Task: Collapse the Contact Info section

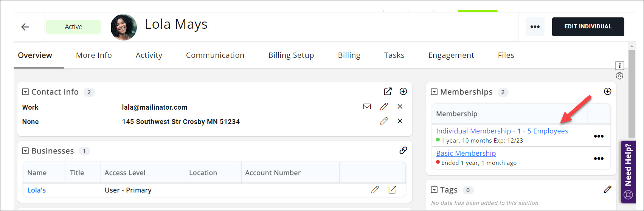Action: click(x=25, y=92)
